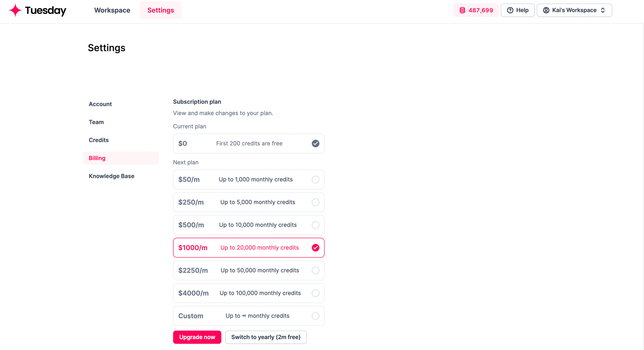
Task: Open the Workspace tab
Action: [112, 10]
